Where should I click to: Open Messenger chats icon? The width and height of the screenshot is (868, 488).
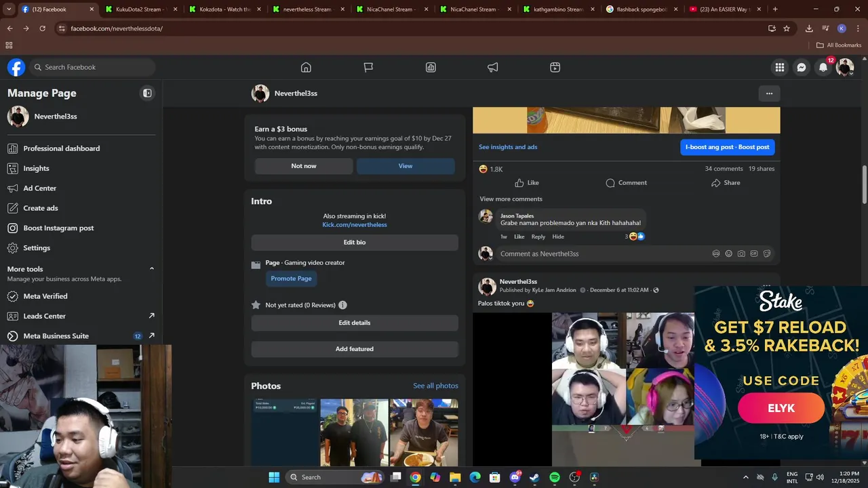coord(802,67)
